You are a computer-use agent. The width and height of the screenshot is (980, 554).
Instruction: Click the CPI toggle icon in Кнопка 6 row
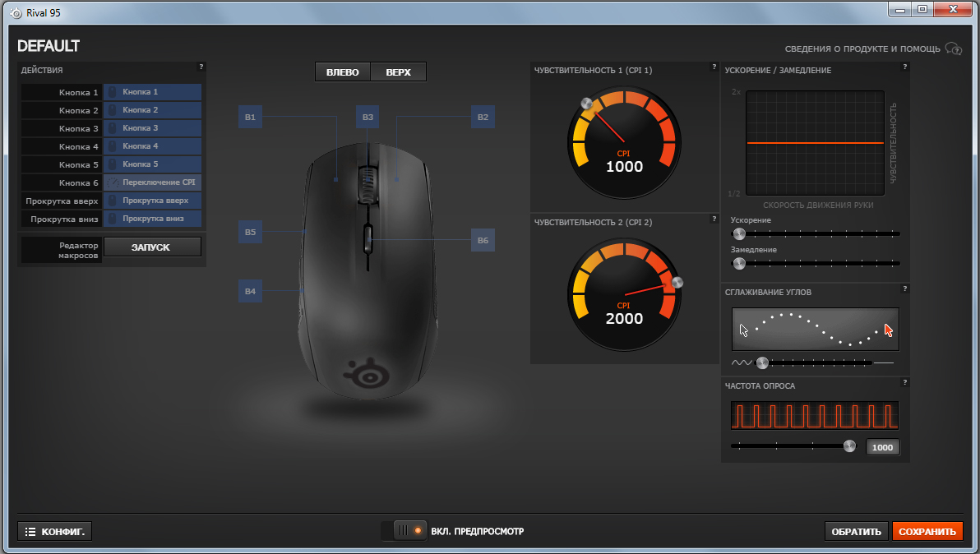tap(113, 182)
